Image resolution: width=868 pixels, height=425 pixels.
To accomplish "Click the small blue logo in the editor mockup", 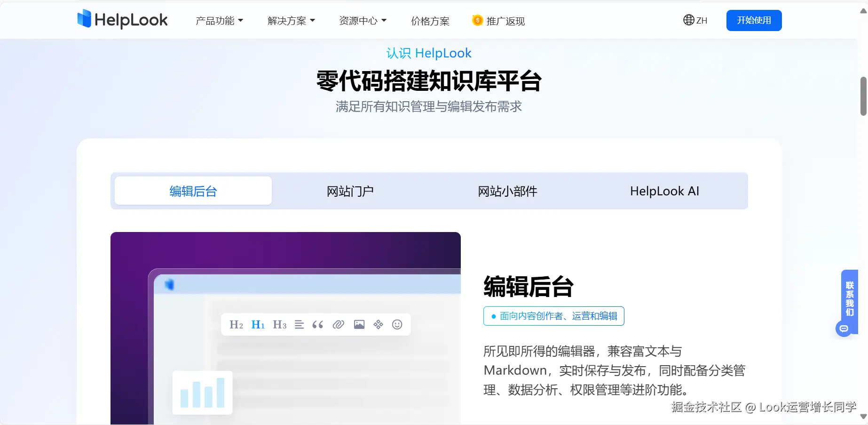I will coord(169,284).
